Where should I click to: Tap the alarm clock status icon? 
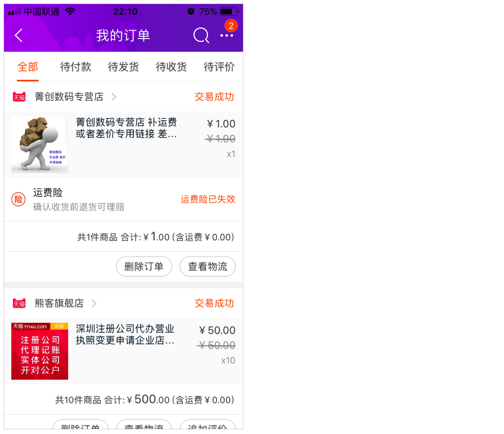coord(191,12)
